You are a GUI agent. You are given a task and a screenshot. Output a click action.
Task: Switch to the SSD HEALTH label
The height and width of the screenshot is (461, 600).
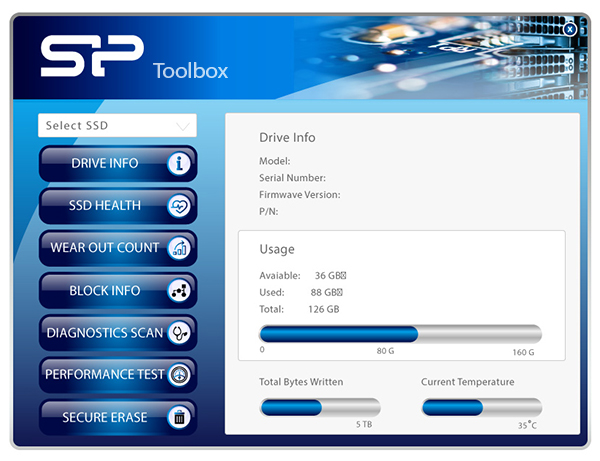(x=104, y=206)
